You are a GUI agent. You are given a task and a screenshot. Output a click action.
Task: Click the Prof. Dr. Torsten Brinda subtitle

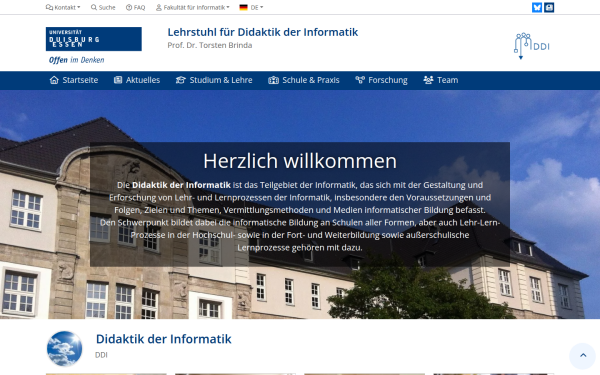pos(210,45)
